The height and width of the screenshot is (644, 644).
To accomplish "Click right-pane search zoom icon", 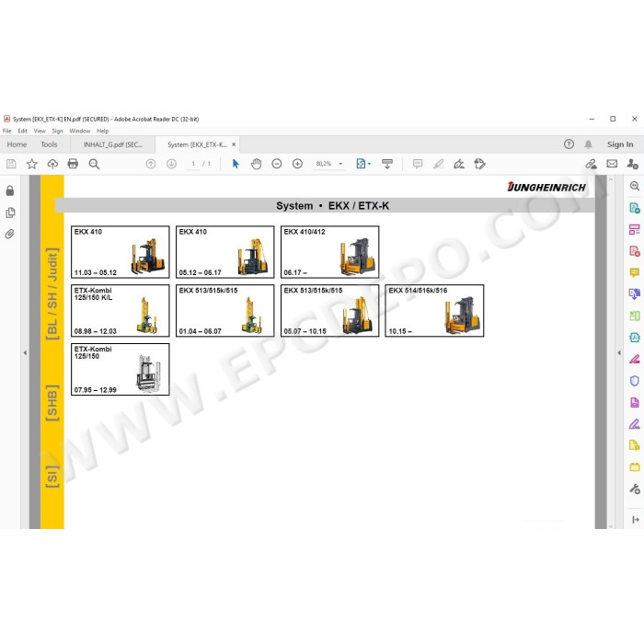I will coord(634,186).
